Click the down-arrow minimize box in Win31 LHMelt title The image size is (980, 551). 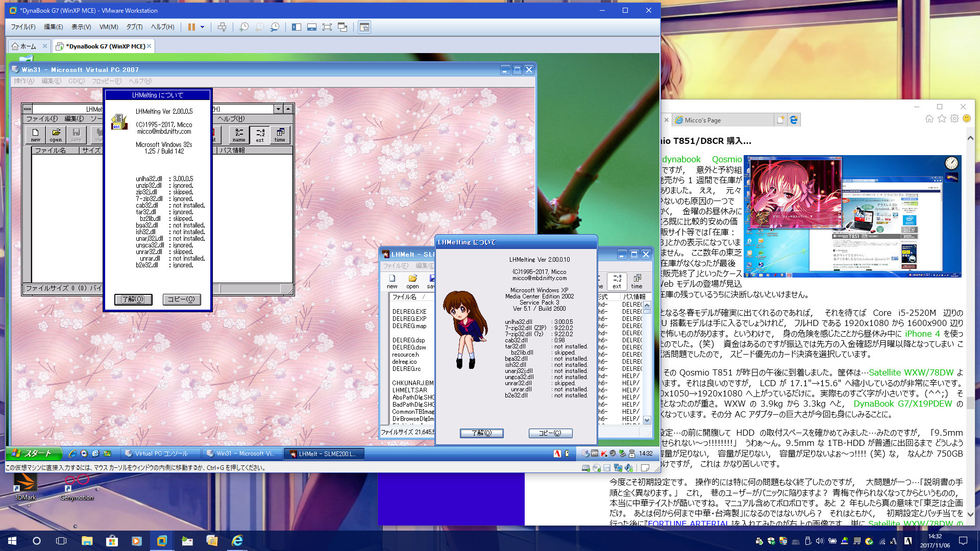coord(278,109)
